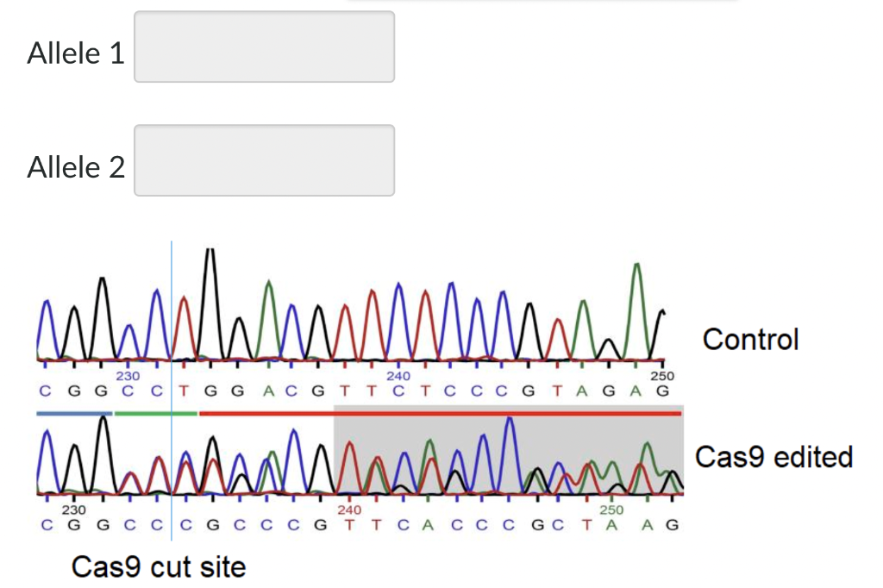The image size is (883, 588).
Task: Click the Allele 1 input field
Action: click(x=264, y=47)
